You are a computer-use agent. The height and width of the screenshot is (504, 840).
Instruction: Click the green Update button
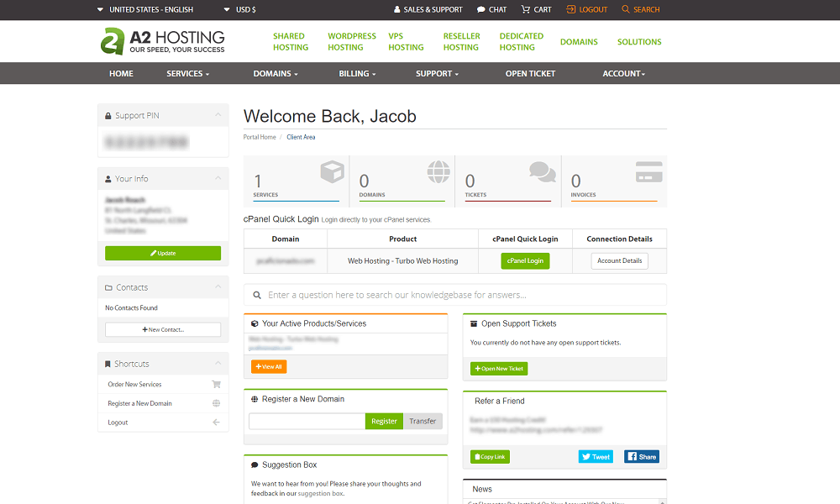(163, 254)
